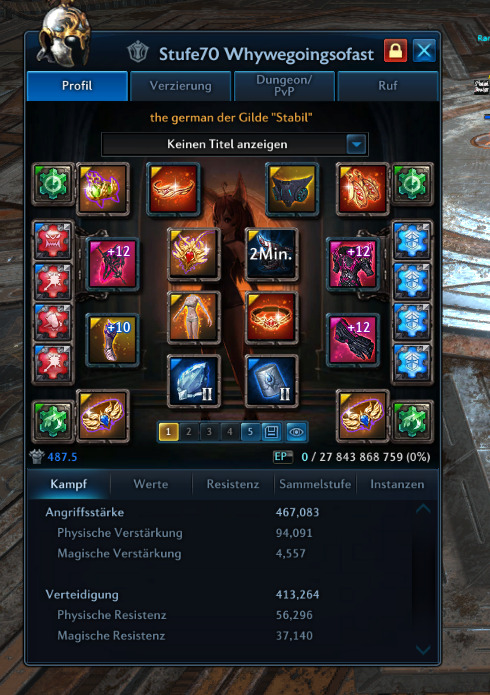Click the 2Min. cooldown item slot
The width and height of the screenshot is (490, 695).
click(271, 254)
